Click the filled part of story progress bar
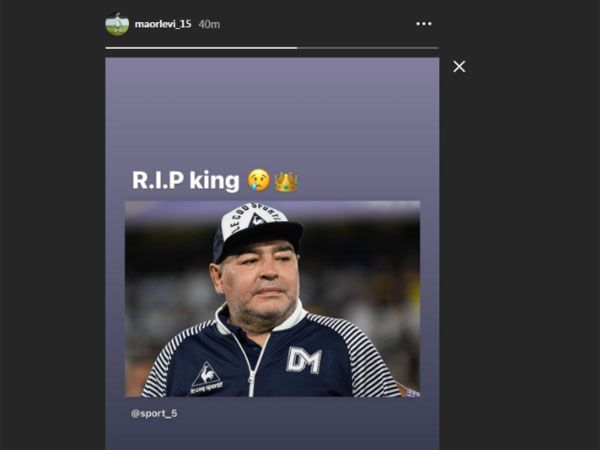Screen dimensions: 600x450 click(x=200, y=47)
